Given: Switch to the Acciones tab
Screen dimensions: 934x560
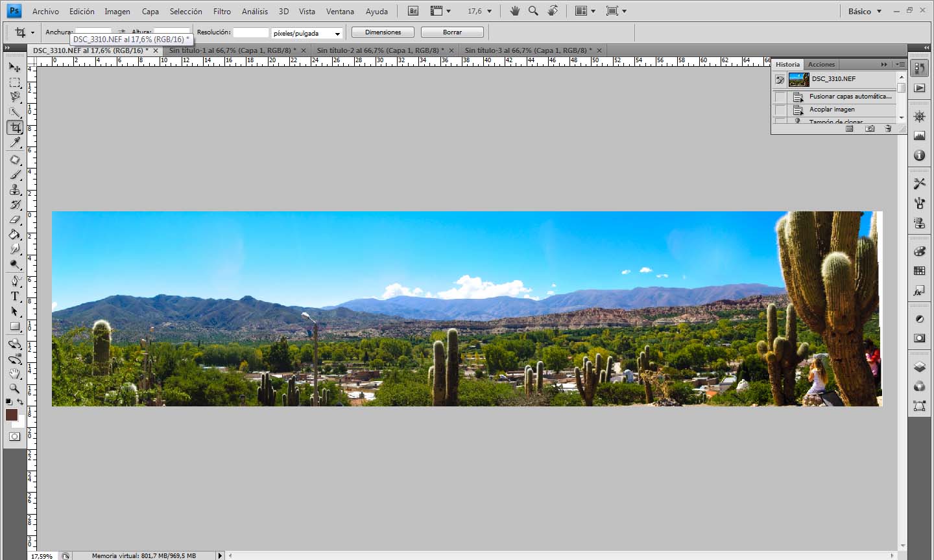Looking at the screenshot, I should pos(821,64).
